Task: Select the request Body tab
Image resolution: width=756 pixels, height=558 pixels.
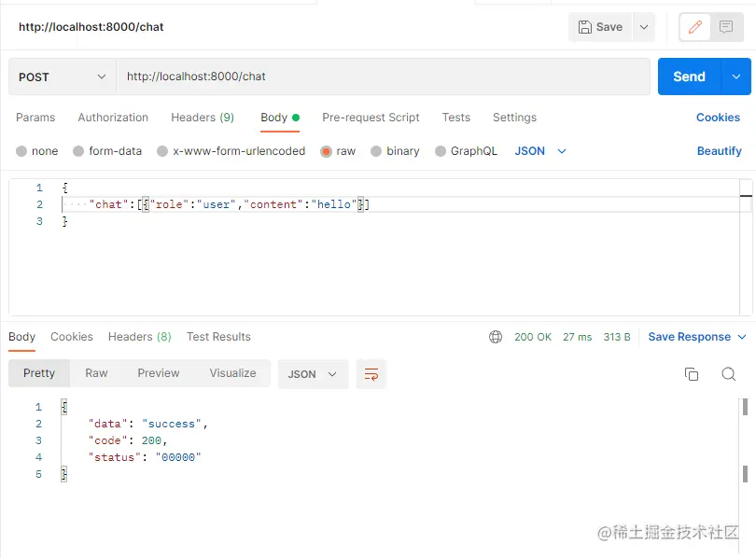Action: click(x=280, y=118)
